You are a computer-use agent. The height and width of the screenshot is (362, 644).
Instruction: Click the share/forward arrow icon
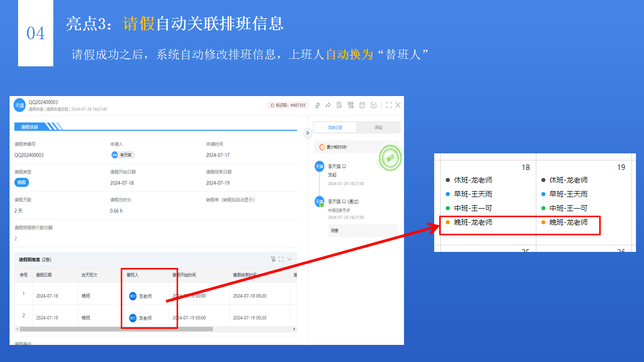pos(329,105)
